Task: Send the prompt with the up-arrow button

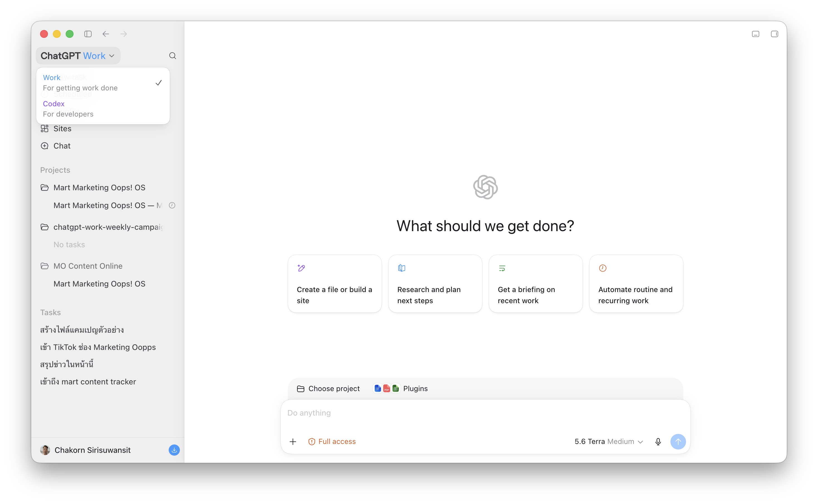Action: pos(678,442)
